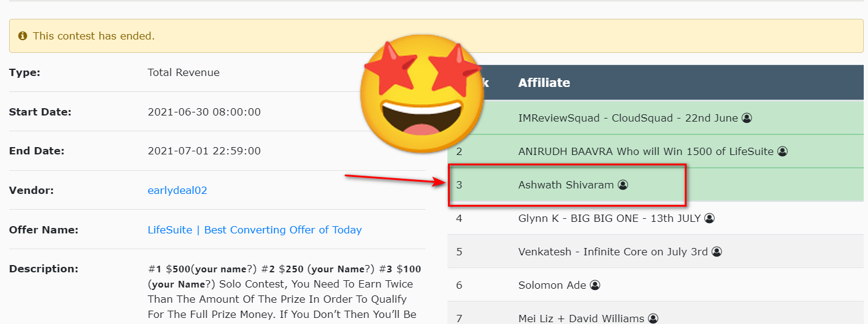This screenshot has height=324, width=868.
Task: Open the earlydeal02 vendor link
Action: point(177,190)
